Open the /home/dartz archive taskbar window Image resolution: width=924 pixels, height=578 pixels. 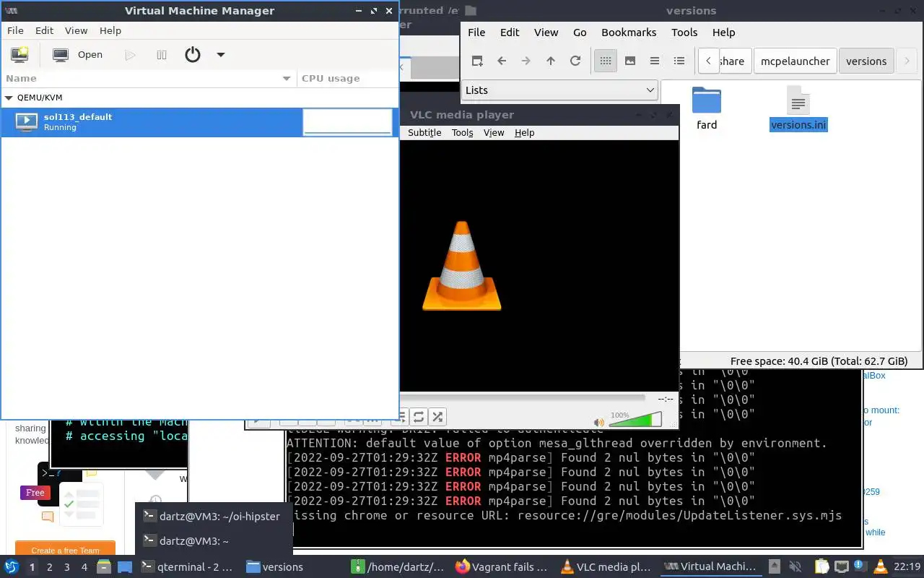pos(398,567)
